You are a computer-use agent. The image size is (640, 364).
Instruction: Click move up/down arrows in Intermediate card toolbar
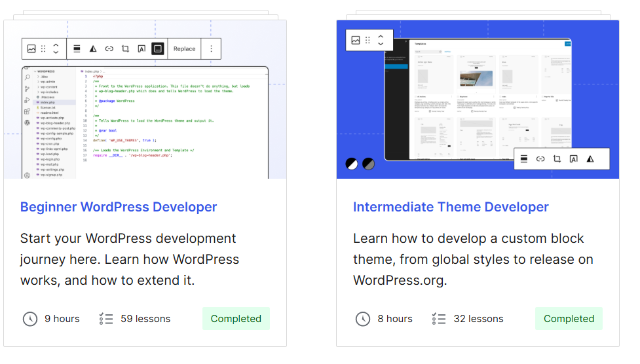(x=381, y=40)
